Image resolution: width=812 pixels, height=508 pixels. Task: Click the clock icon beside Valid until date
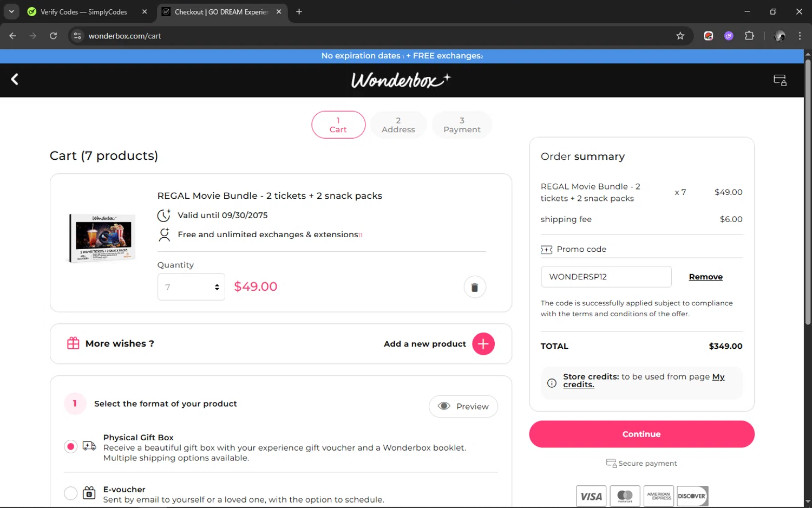(x=164, y=215)
